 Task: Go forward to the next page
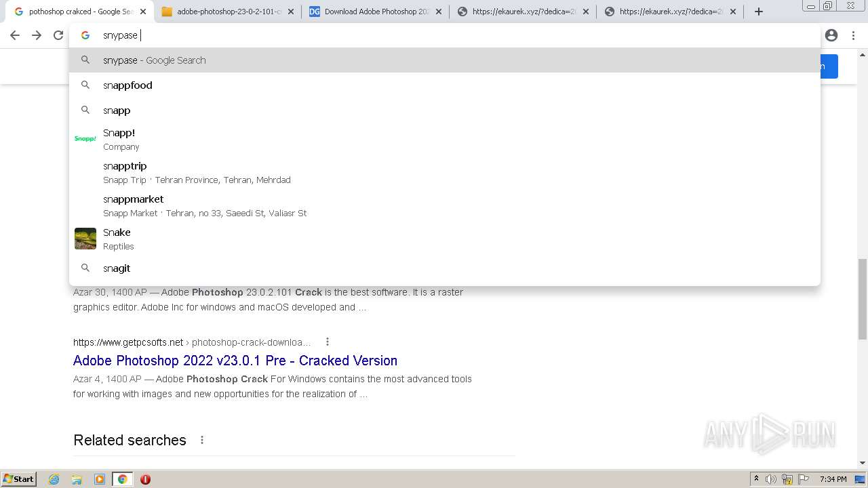[x=37, y=35]
